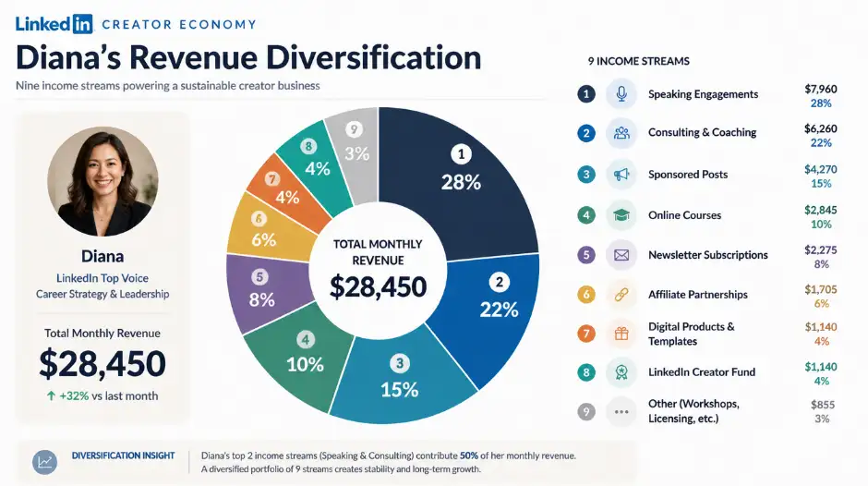This screenshot has height=486, width=868.
Task: Click the microphone icon for Speaking Engagements
Action: pos(621,93)
